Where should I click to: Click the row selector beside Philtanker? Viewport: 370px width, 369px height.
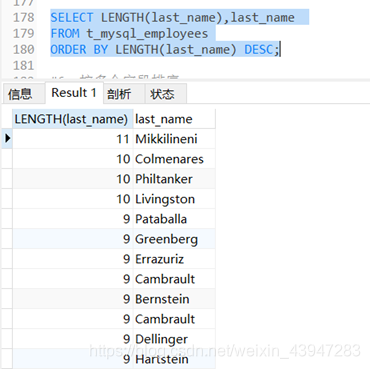pos(7,179)
